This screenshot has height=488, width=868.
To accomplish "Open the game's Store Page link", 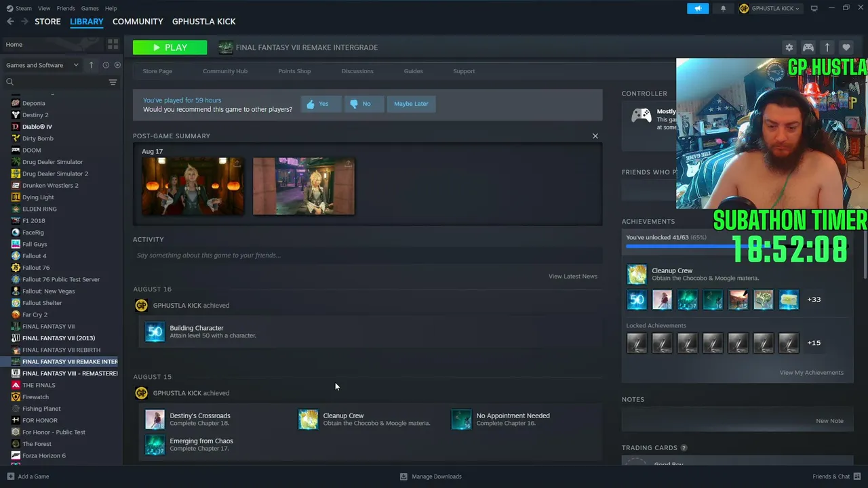I will pyautogui.click(x=157, y=71).
